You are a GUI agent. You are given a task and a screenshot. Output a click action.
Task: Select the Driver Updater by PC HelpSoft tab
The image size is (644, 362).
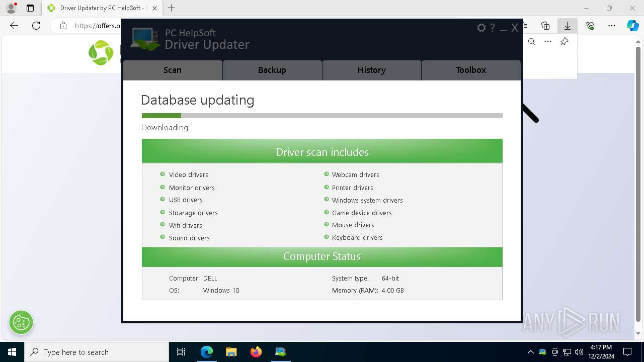[102, 8]
